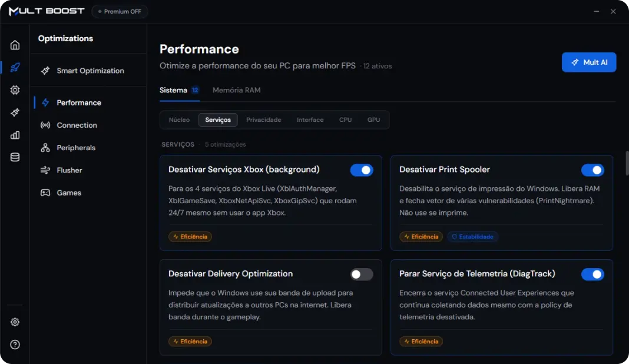The width and height of the screenshot is (629, 364).
Task: Open the database stack icon in rail
Action: coord(15,157)
